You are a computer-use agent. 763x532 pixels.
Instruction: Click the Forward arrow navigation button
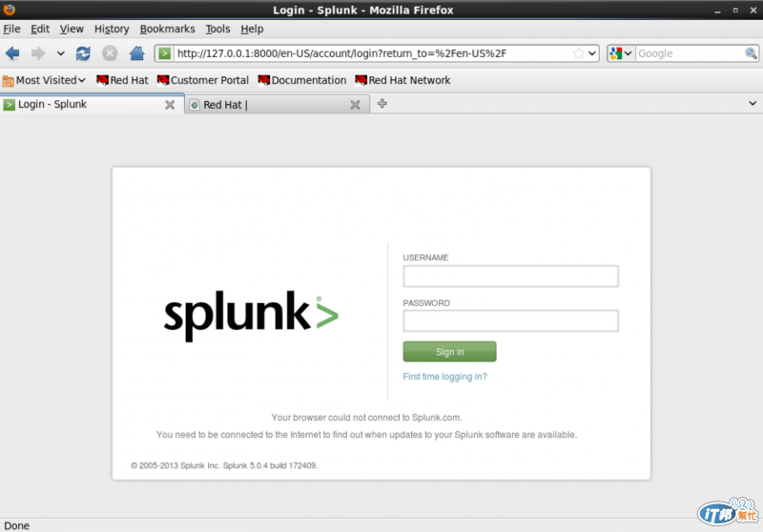pyautogui.click(x=38, y=53)
